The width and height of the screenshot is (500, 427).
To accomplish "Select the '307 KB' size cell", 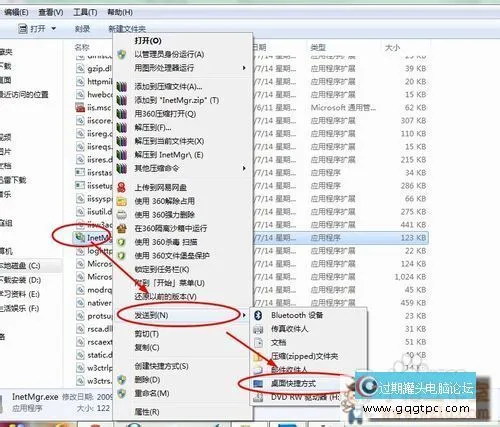I will pyautogui.click(x=413, y=121).
